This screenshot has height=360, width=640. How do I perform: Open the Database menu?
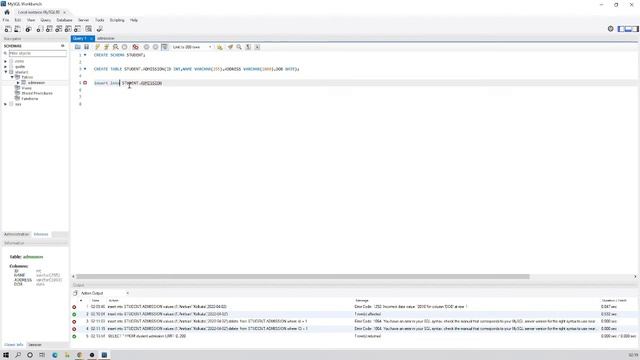64,20
